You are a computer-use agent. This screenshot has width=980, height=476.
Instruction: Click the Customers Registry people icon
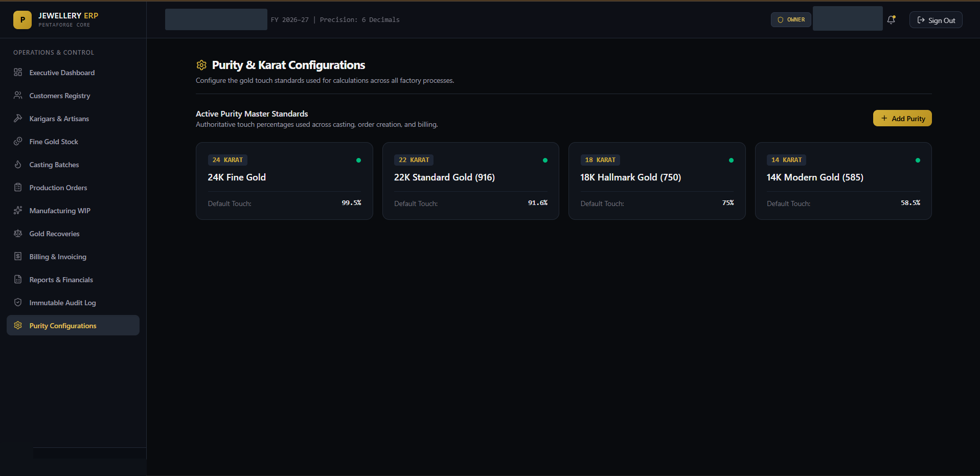point(18,95)
